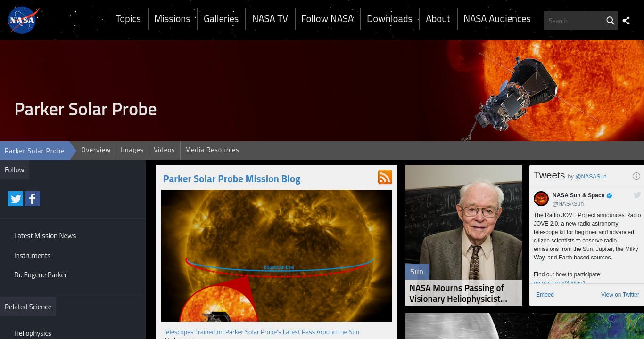Open the Dr. Eugene Parker link

tap(41, 275)
